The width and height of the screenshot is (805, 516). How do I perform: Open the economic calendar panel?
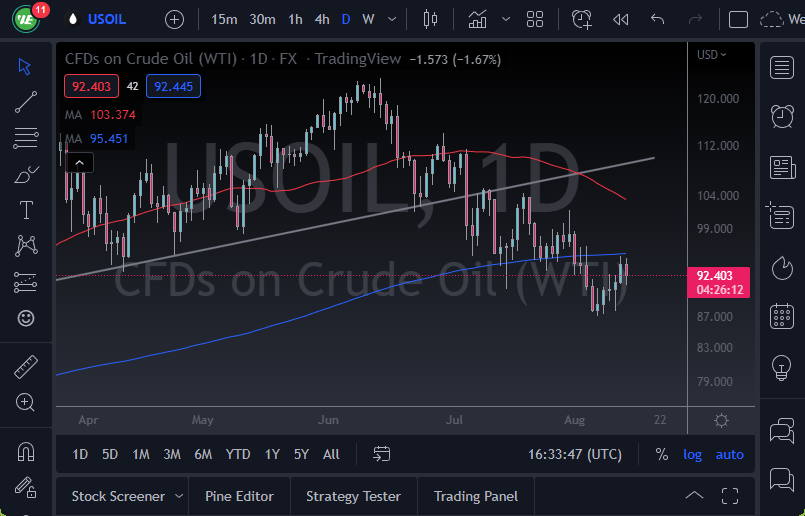(782, 318)
